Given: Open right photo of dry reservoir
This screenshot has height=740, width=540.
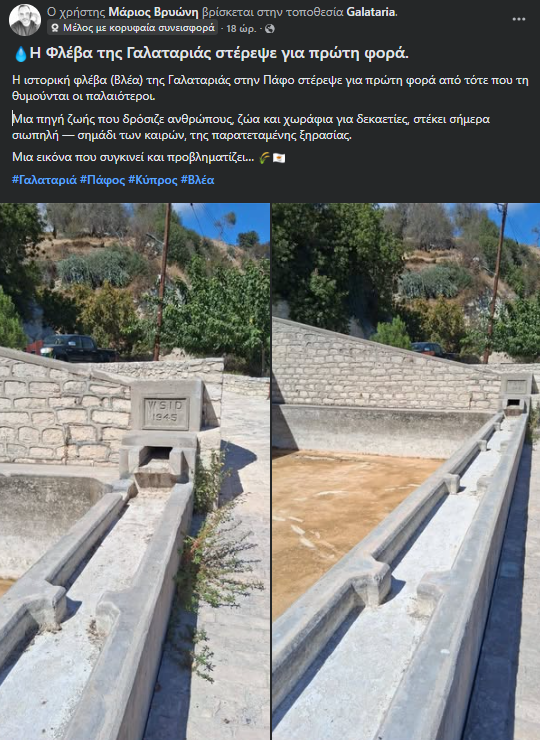Looking at the screenshot, I should point(406,471).
